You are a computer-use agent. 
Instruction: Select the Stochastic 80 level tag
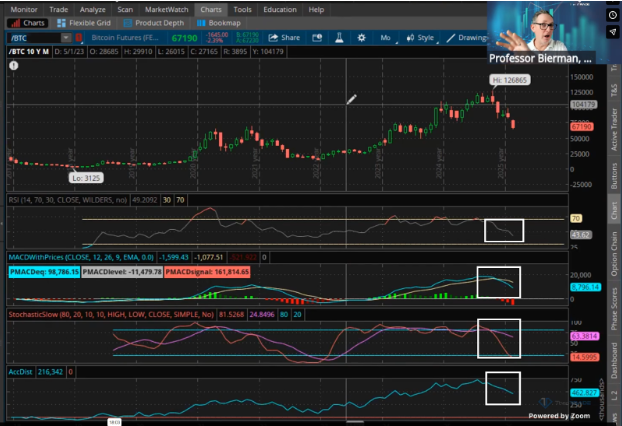(x=284, y=315)
